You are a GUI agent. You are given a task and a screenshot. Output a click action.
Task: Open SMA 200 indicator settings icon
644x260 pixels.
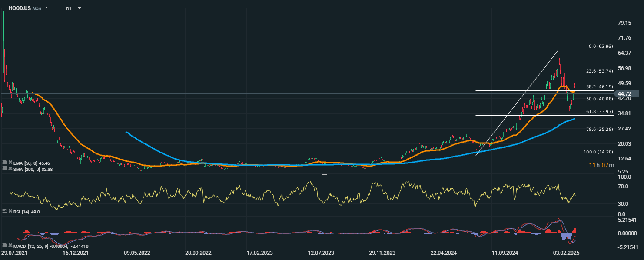point(4,168)
